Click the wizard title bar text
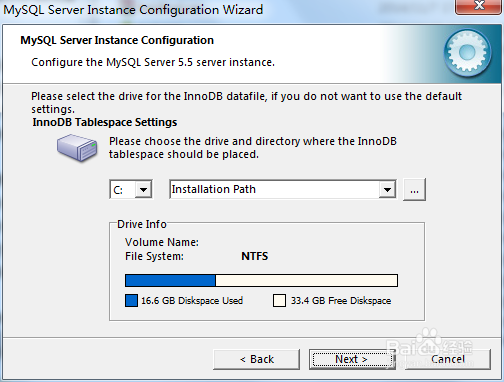This screenshot has width=504, height=382. tap(133, 10)
